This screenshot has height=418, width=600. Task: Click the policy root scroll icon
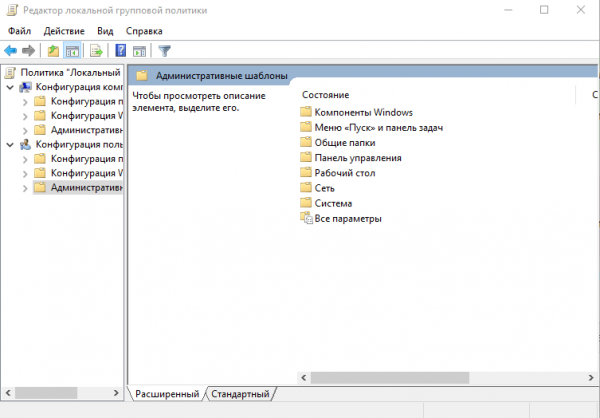[x=10, y=72]
